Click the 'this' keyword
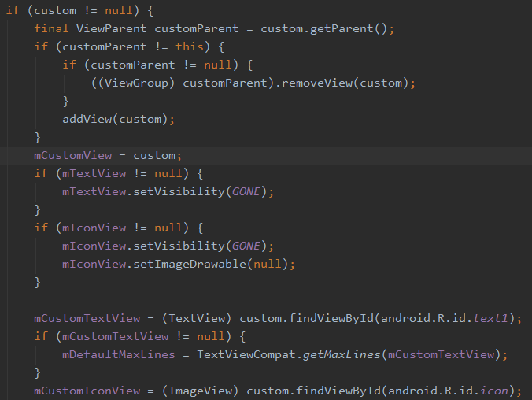The image size is (532, 400). [190, 46]
